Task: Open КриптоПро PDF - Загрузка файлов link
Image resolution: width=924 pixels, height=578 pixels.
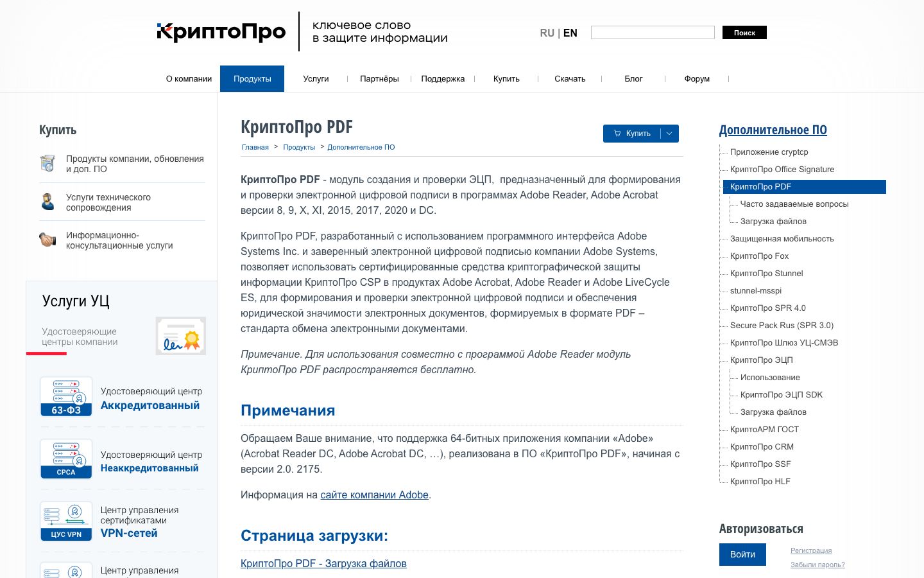Action: coord(323,564)
